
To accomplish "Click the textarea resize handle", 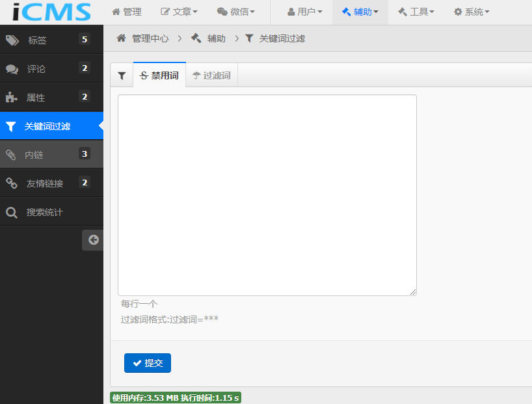I will (x=413, y=292).
